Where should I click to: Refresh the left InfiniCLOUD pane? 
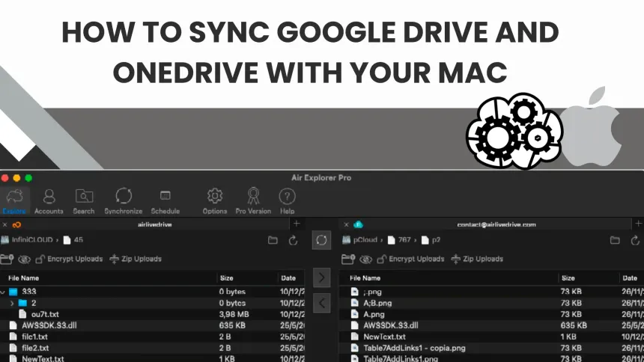[293, 240]
